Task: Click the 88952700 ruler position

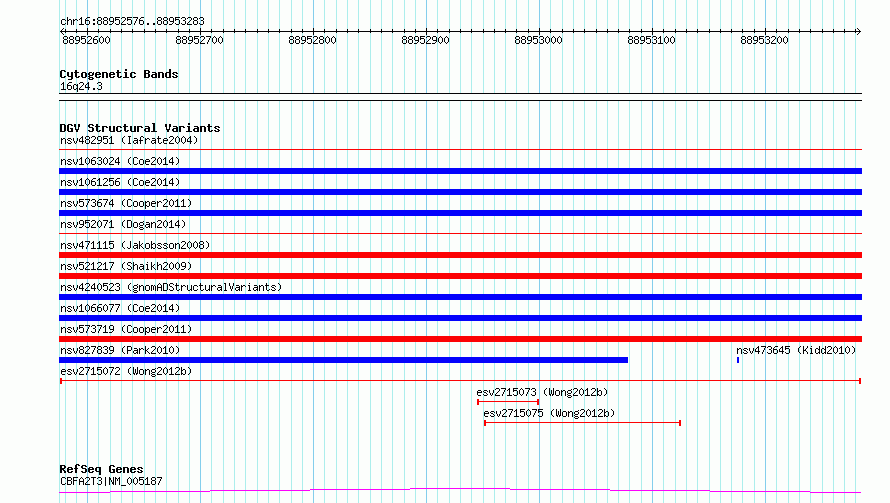Action: click(199, 40)
